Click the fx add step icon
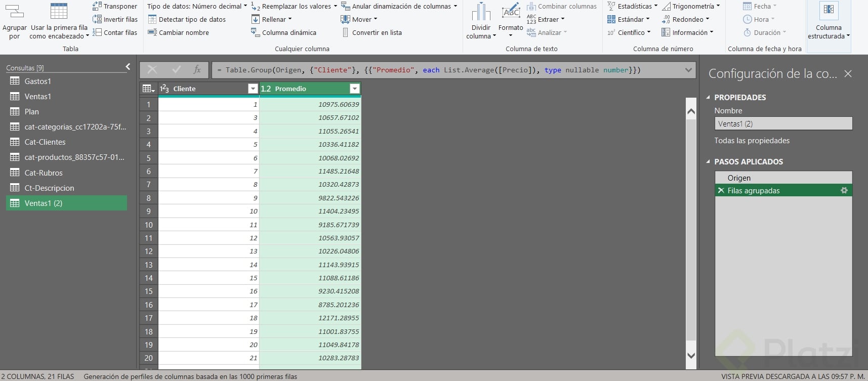The image size is (868, 381). coord(197,70)
